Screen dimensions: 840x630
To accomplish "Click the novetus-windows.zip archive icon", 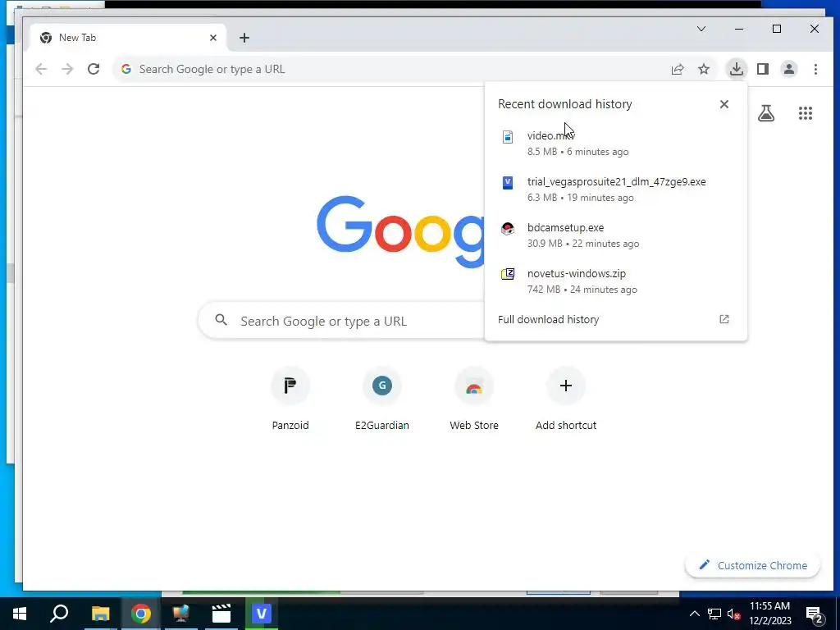I will coord(507,274).
